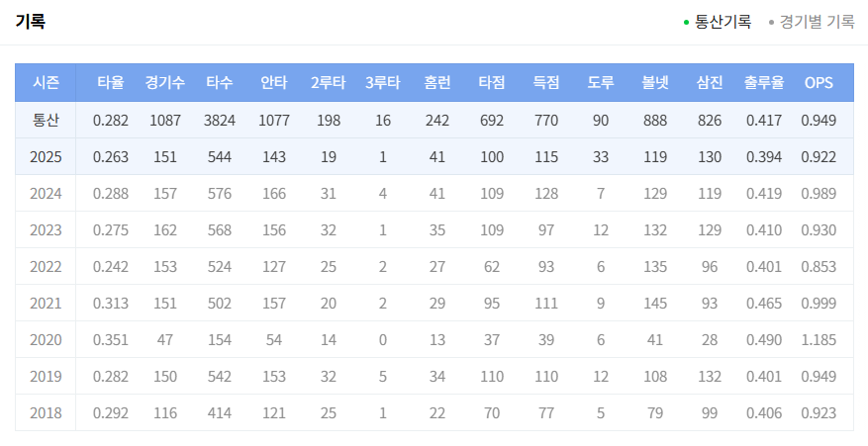This screenshot has height=446, width=868.
Task: Select the 출루율 column header
Action: (x=764, y=83)
